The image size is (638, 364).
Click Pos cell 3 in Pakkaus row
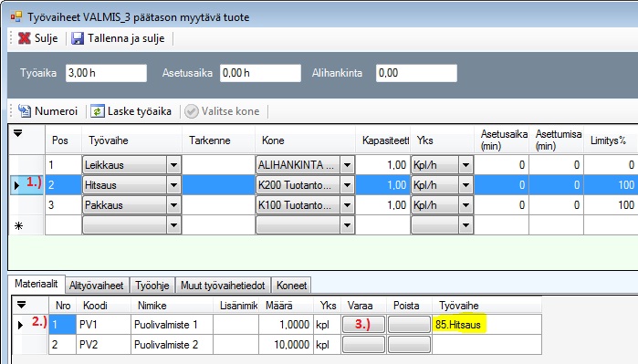pyautogui.click(x=63, y=205)
